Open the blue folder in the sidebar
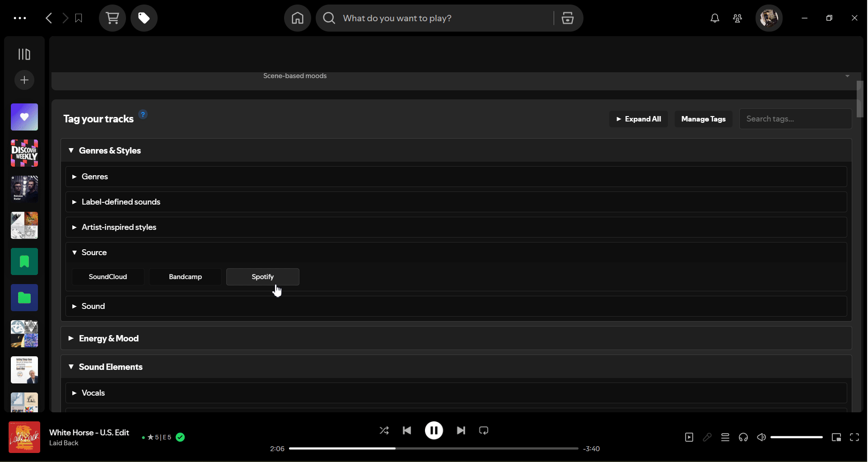The width and height of the screenshot is (868, 462). tap(24, 298)
